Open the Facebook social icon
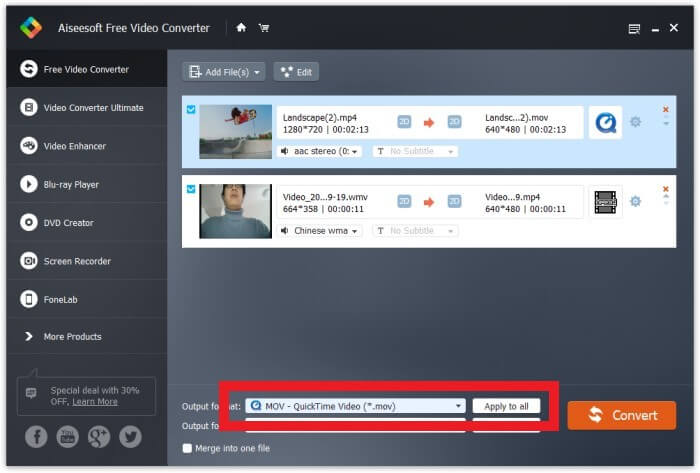Viewport: 700px width, 473px height. coord(36,436)
